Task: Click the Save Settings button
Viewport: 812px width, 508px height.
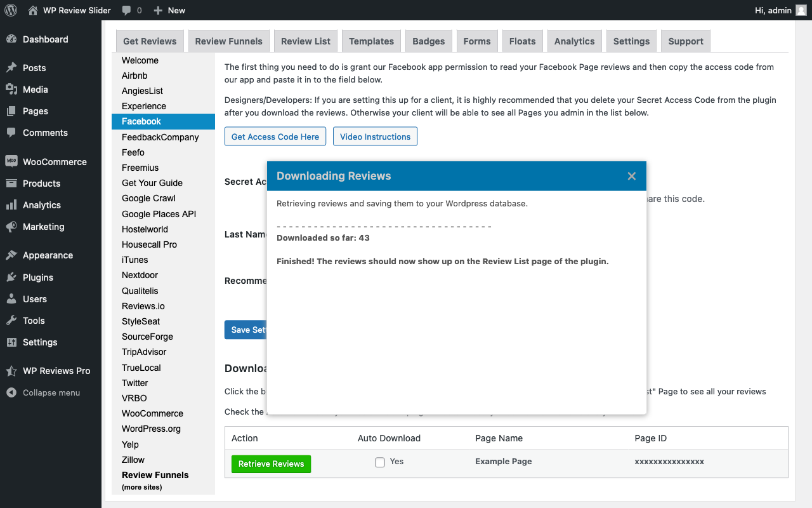Action: [246, 330]
